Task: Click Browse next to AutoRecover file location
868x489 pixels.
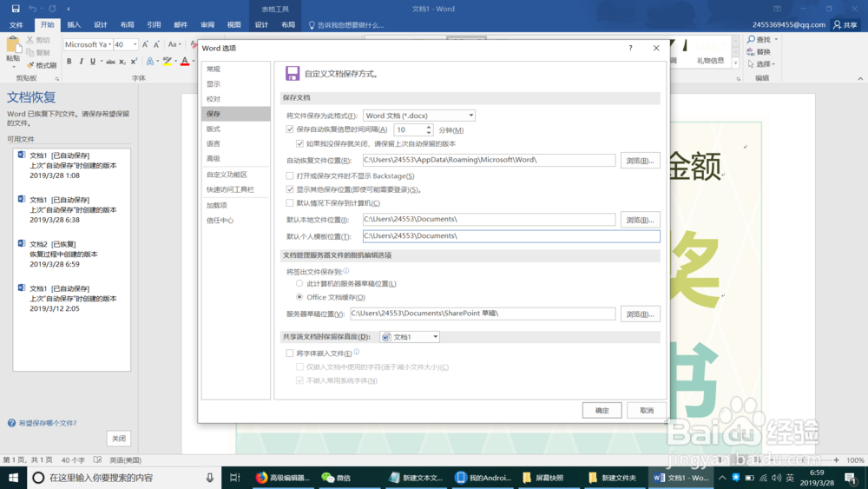Action: point(640,160)
